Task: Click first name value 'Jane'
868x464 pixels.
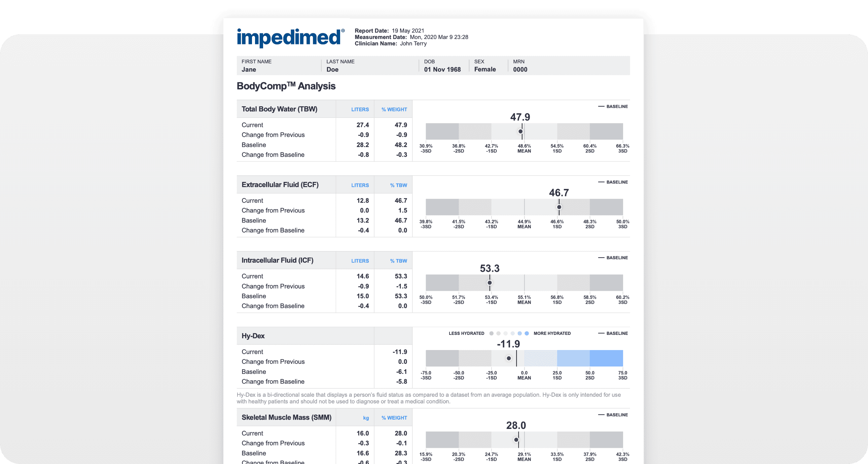Action: click(249, 69)
